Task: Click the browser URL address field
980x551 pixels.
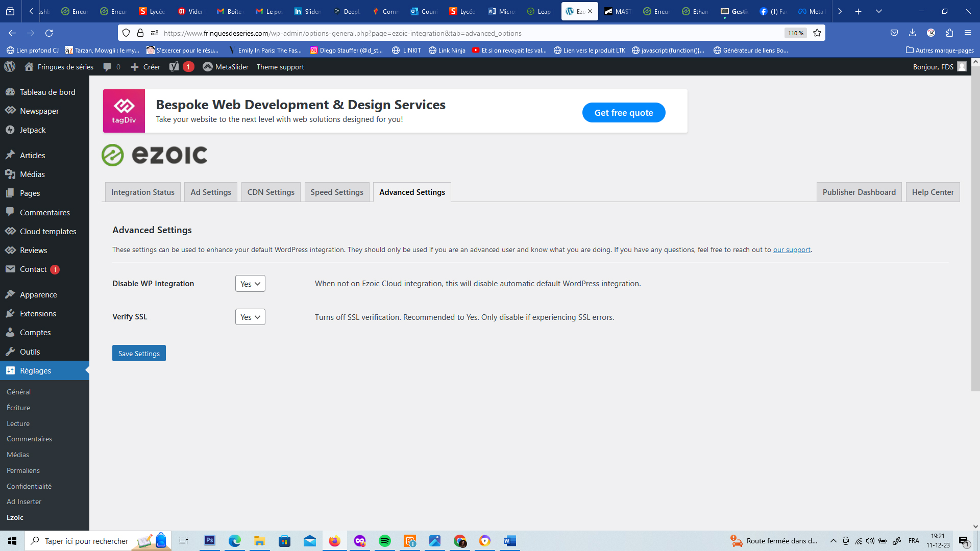Action: coord(459,33)
